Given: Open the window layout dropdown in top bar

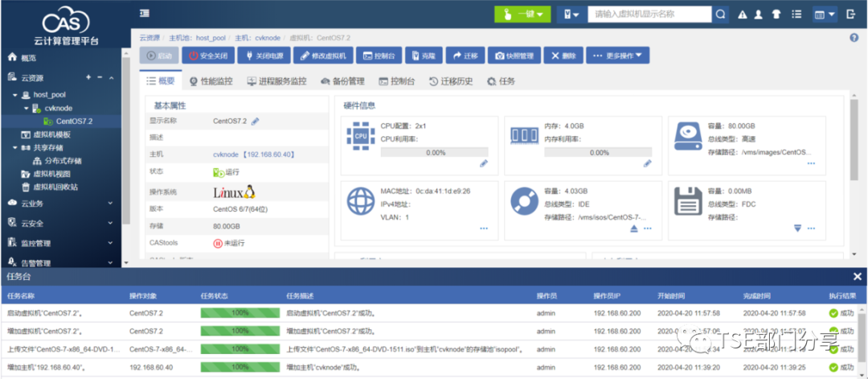Looking at the screenshot, I should pos(825,15).
